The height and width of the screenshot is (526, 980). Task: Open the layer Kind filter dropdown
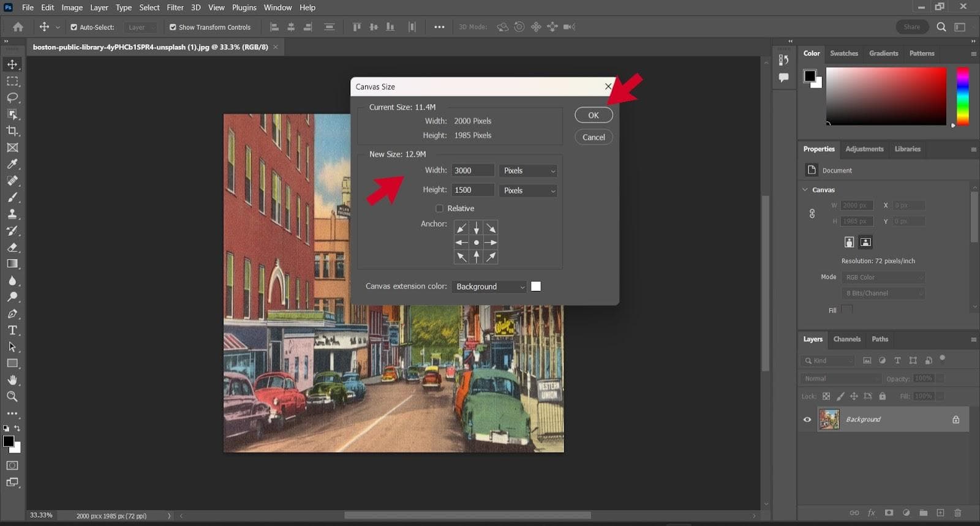[828, 361]
